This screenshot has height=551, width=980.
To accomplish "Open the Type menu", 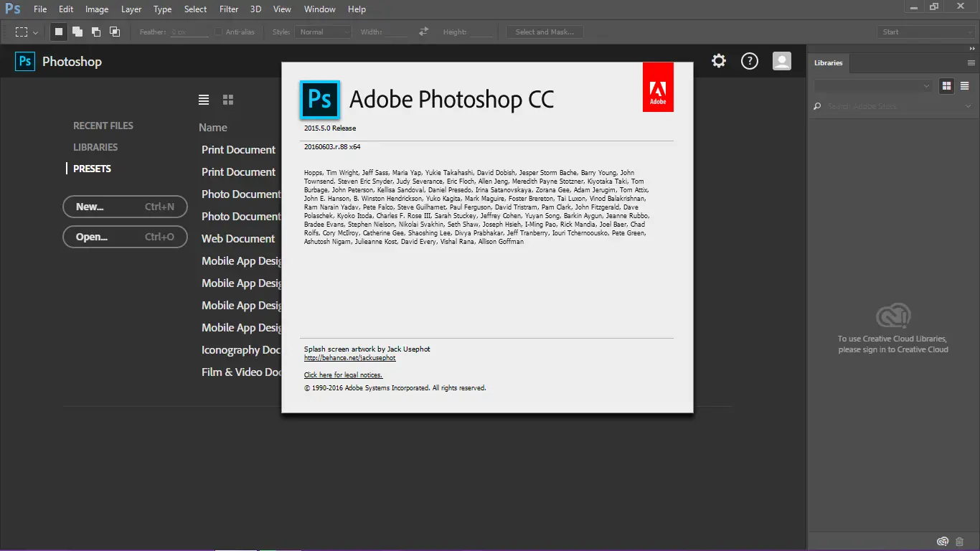I will [163, 9].
